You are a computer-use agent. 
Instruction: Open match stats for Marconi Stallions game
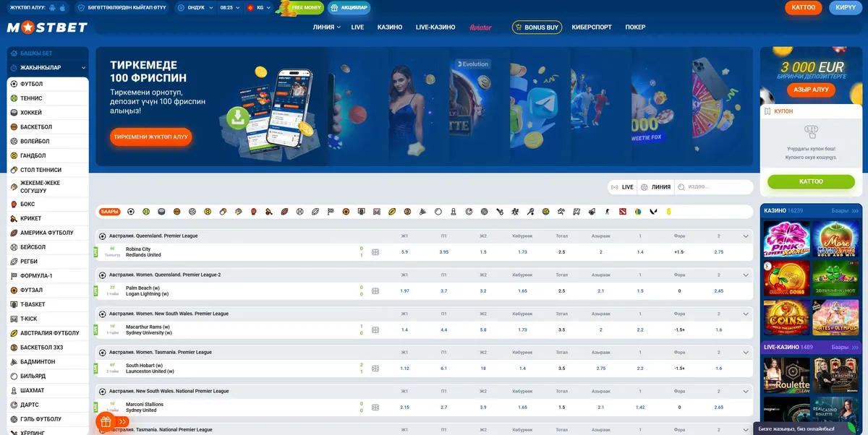click(375, 408)
